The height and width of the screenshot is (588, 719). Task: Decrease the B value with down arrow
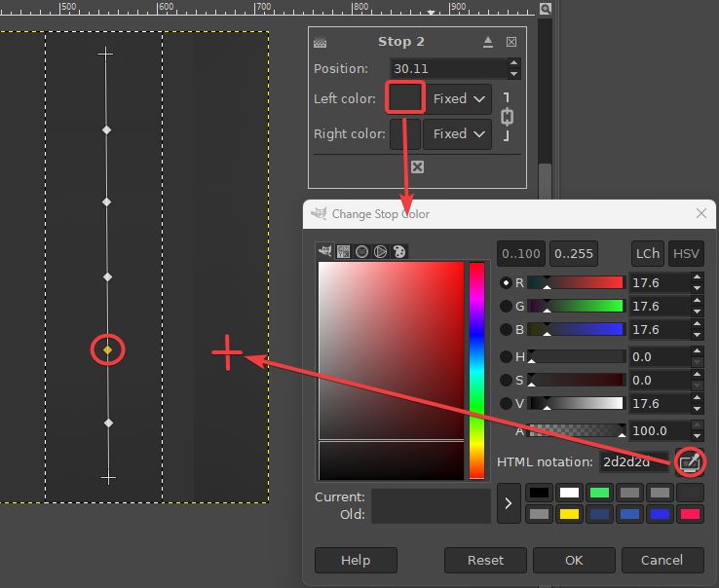pyautogui.click(x=697, y=335)
